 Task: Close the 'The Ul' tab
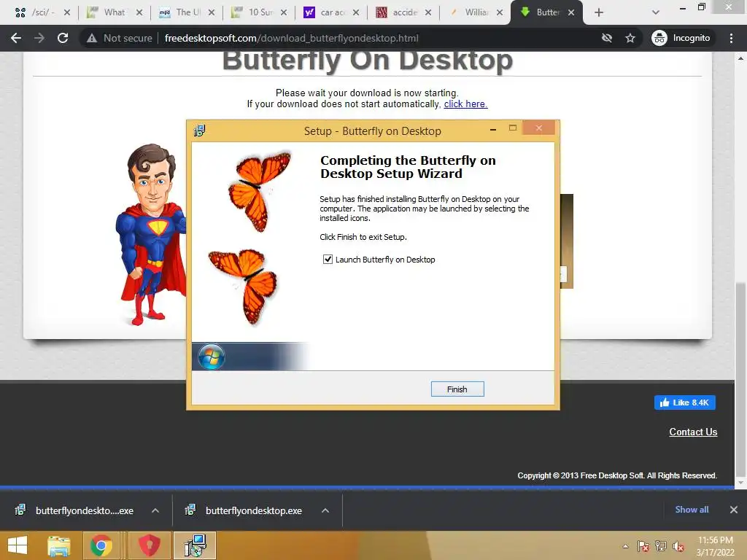pyautogui.click(x=212, y=12)
